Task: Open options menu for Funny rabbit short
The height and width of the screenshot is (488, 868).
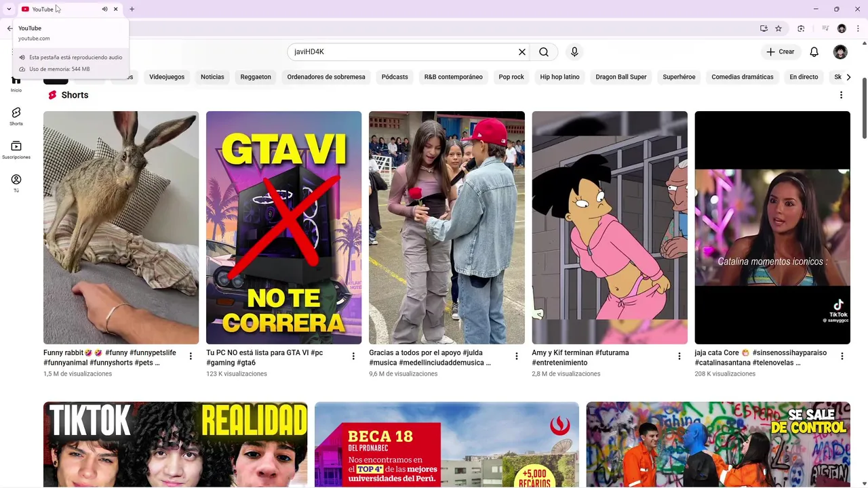Action: tap(191, 357)
